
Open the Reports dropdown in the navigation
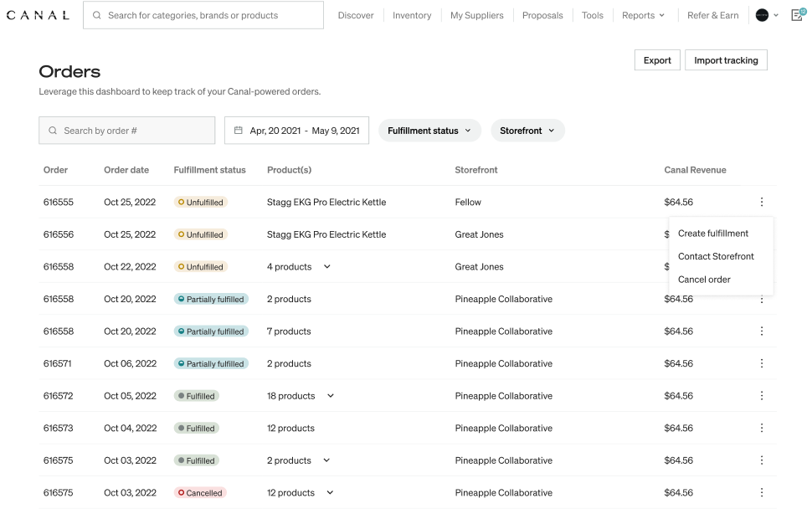(643, 16)
